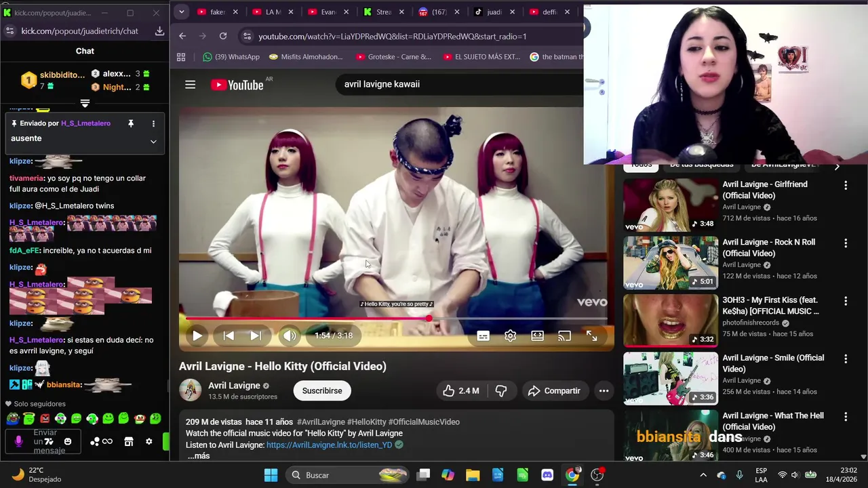Screen dimensions: 868x488
Task: Switch the player to theater mode
Action: click(x=537, y=335)
